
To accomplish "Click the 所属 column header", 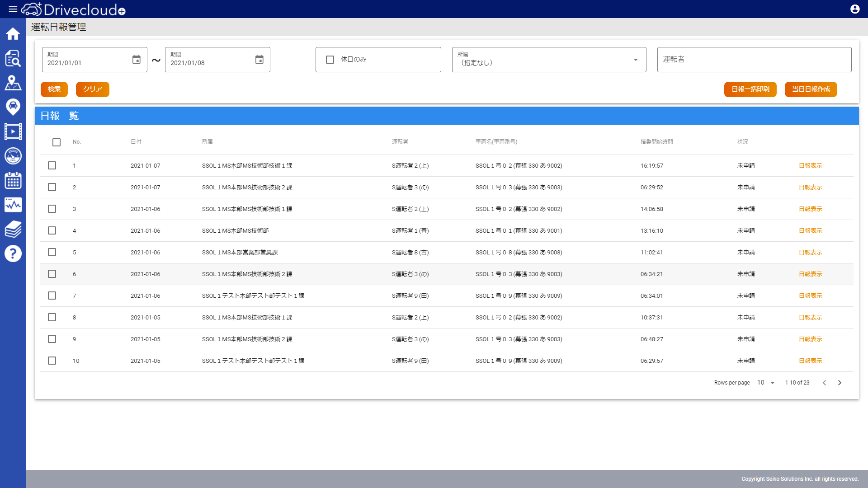I will coord(208,142).
